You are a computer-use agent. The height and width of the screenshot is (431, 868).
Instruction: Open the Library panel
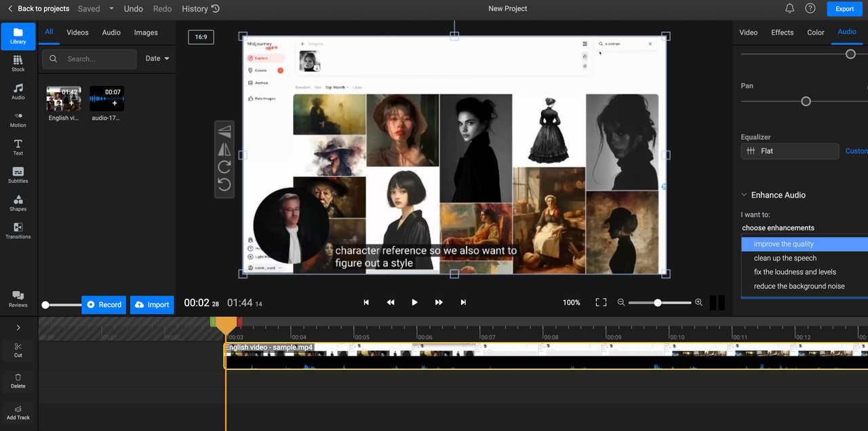click(x=18, y=36)
